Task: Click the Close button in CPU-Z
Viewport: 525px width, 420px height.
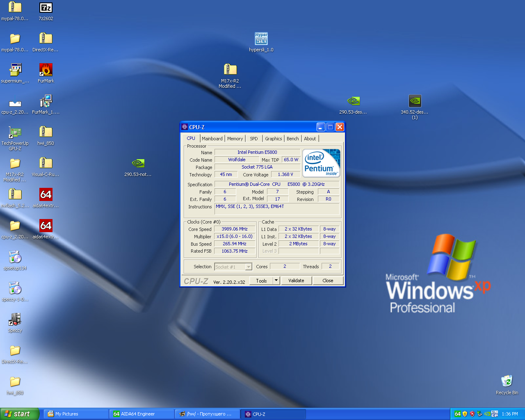Action: [328, 281]
